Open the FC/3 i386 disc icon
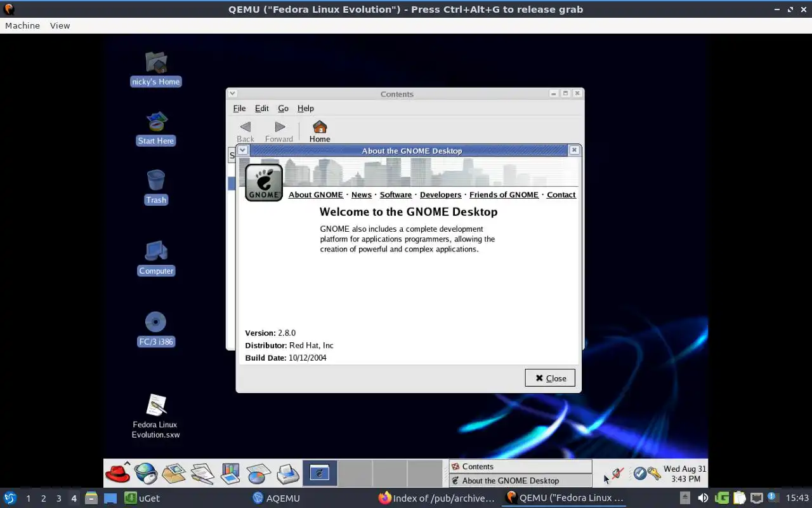Viewport: 812px width, 508px height. (156, 329)
